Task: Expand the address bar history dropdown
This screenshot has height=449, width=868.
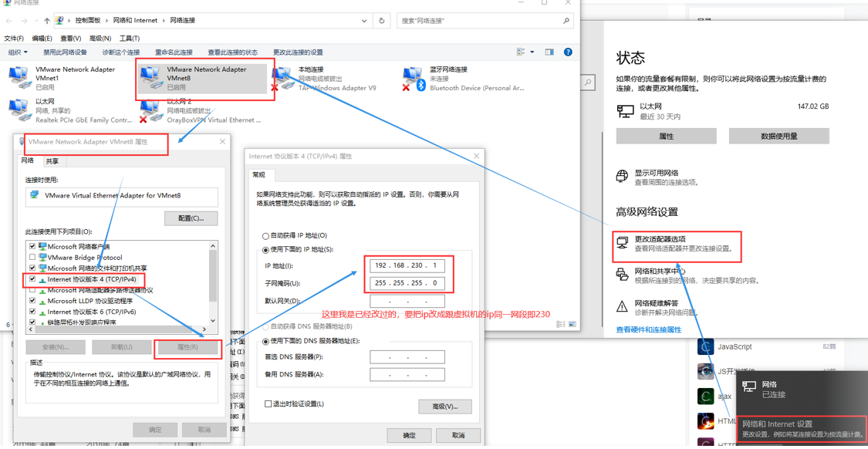Action: (366, 21)
